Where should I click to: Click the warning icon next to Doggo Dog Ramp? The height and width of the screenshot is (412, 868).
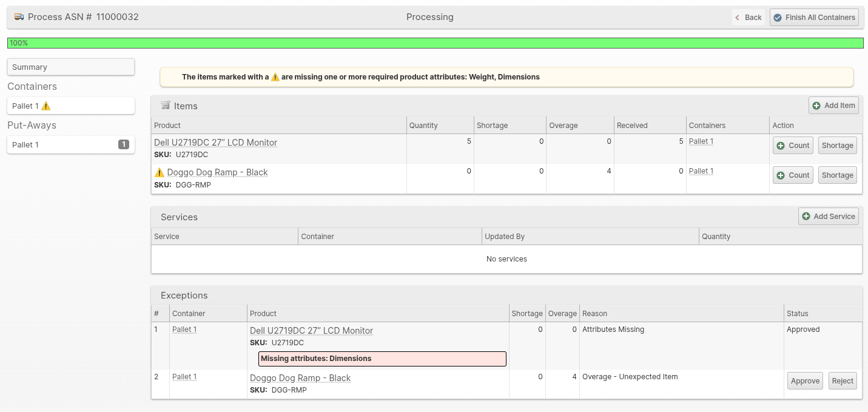click(160, 172)
